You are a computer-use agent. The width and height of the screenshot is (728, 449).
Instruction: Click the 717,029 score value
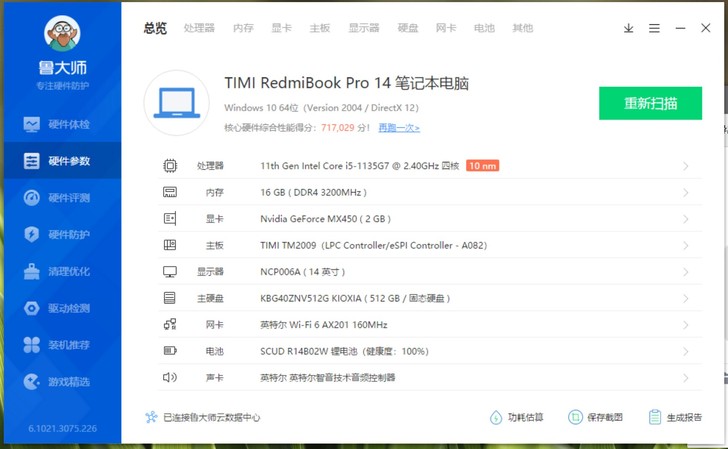tap(338, 127)
